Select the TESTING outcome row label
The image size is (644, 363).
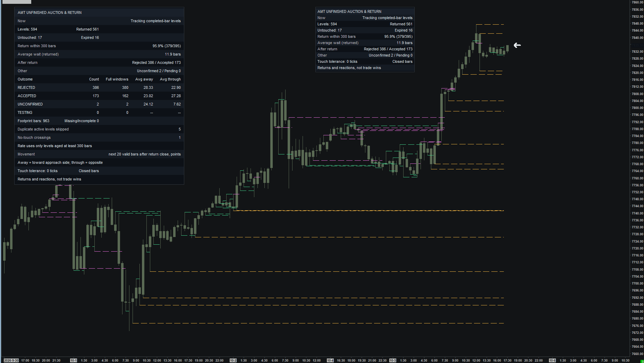(x=25, y=112)
